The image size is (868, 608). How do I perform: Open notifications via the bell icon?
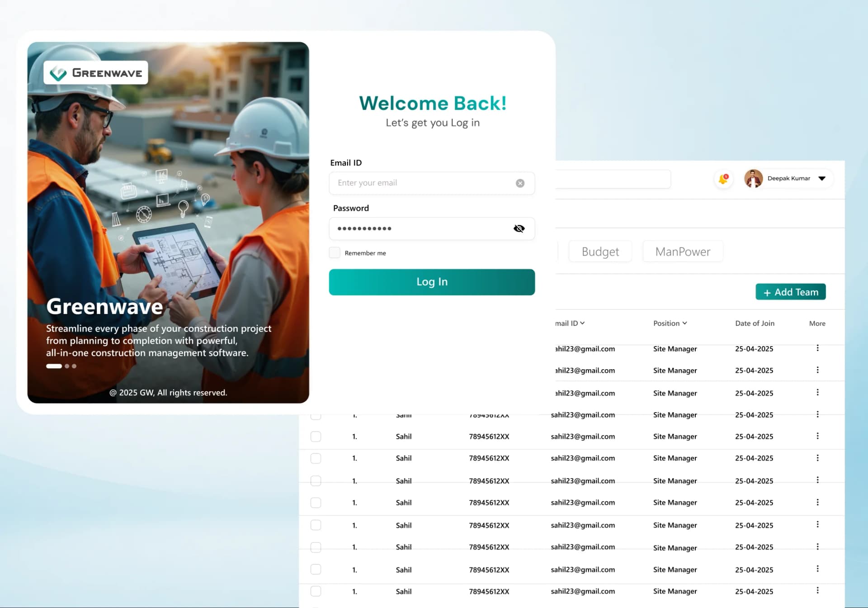click(723, 179)
